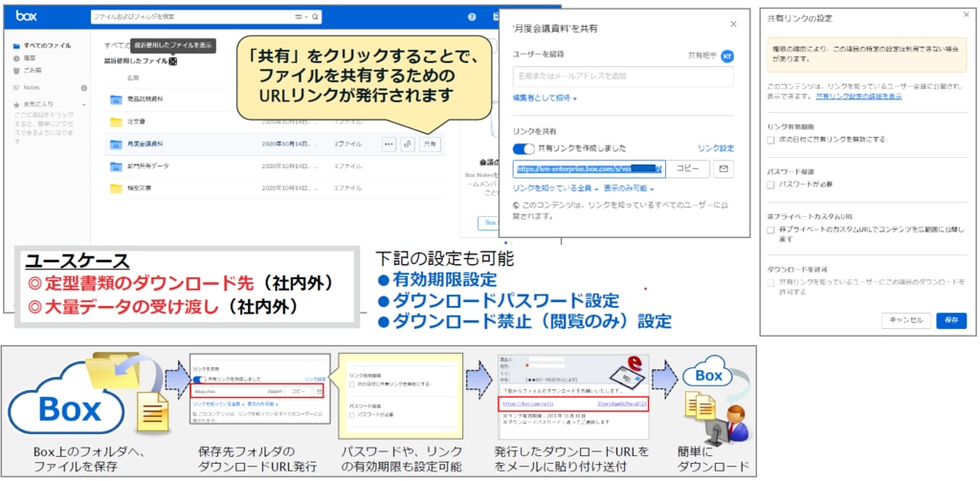Image resolution: width=980 pixels, height=481 pixels.
Task: Close the 共有リンクの設定 dialog
Action: pos(967,14)
